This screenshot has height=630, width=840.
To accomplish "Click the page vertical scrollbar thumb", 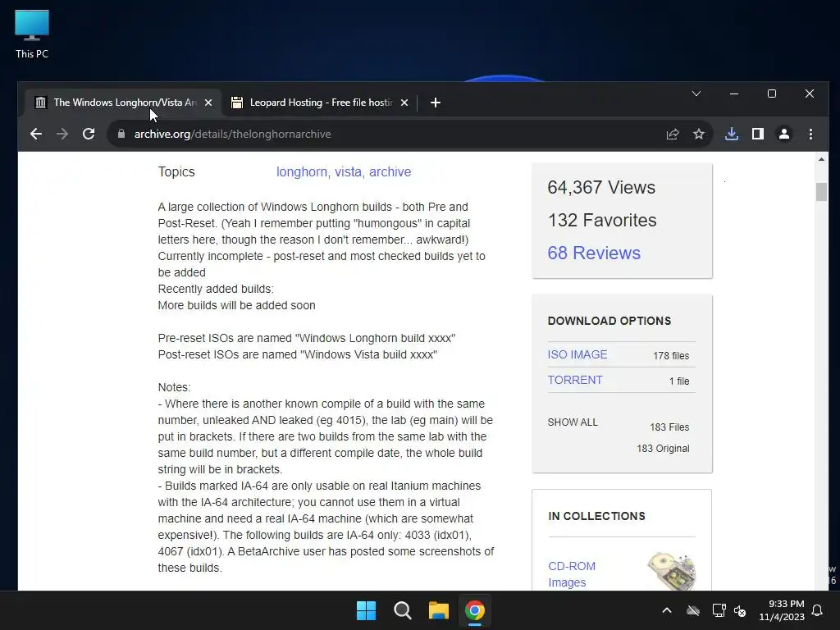I will (821, 192).
